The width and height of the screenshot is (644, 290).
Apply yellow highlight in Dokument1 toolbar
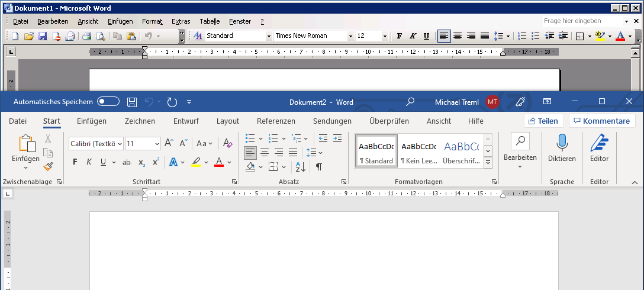pyautogui.click(x=600, y=36)
